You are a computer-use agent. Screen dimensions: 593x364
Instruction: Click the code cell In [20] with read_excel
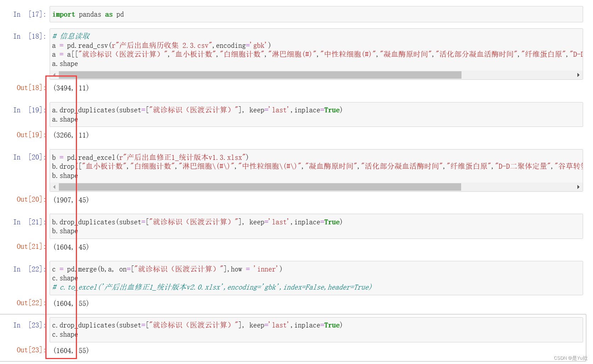[316, 170]
